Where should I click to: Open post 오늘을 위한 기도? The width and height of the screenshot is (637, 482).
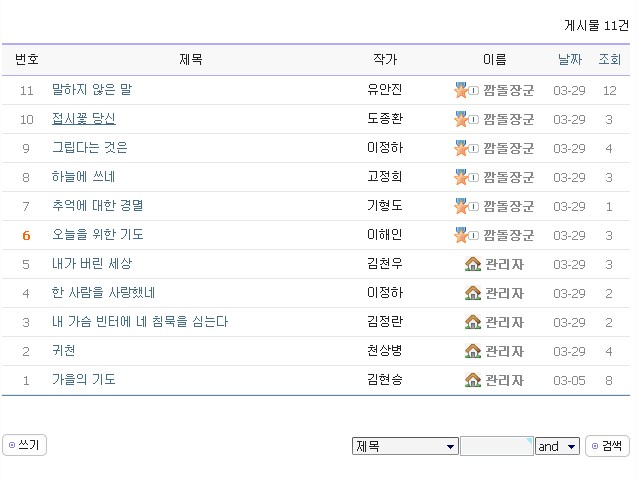coord(98,235)
